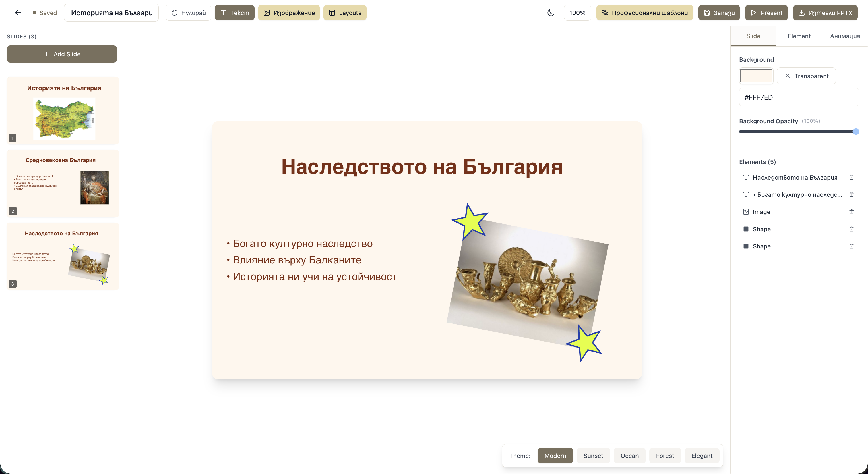Open the Изображение insertion tool
Screen dimensions: 868x474
click(x=288, y=12)
